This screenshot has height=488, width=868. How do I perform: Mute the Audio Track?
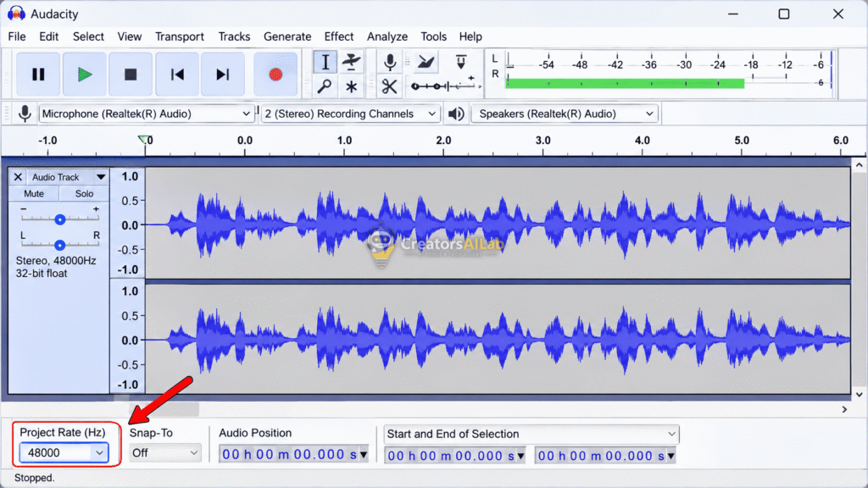pos(34,194)
